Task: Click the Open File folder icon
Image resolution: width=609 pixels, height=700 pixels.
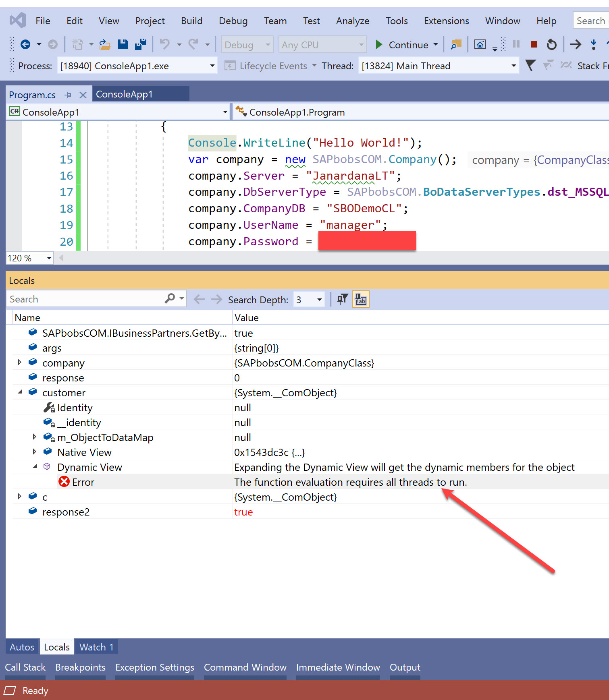Action: pyautogui.click(x=105, y=44)
